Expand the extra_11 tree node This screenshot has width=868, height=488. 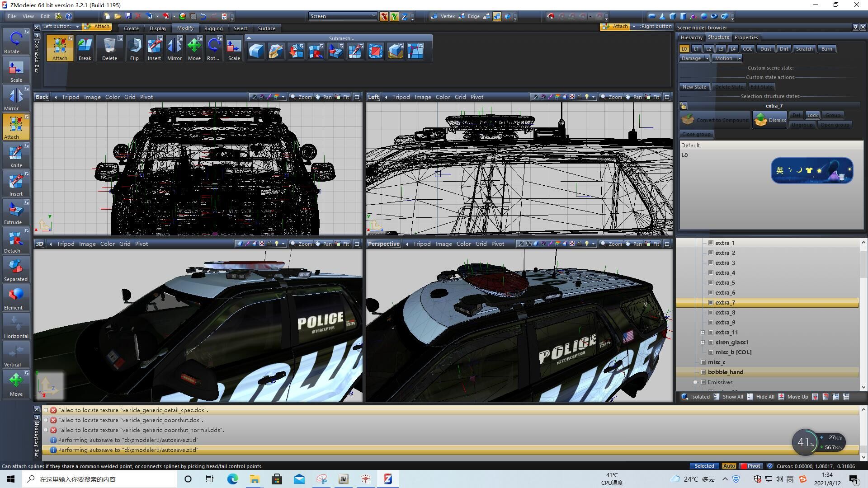pos(703,333)
